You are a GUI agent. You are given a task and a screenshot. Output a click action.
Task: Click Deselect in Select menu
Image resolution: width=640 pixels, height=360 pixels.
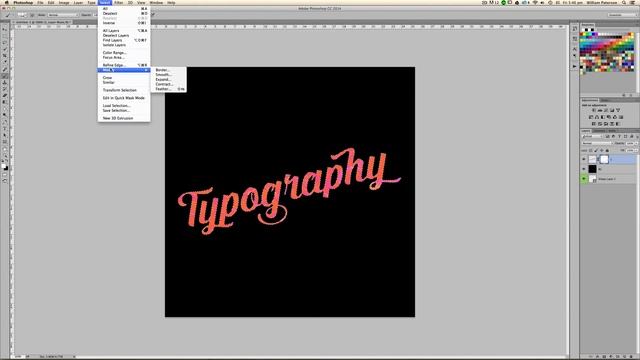124,13
